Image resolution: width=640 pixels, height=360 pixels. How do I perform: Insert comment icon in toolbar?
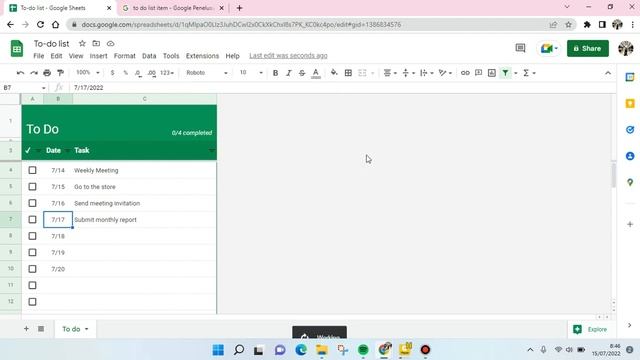(x=478, y=73)
